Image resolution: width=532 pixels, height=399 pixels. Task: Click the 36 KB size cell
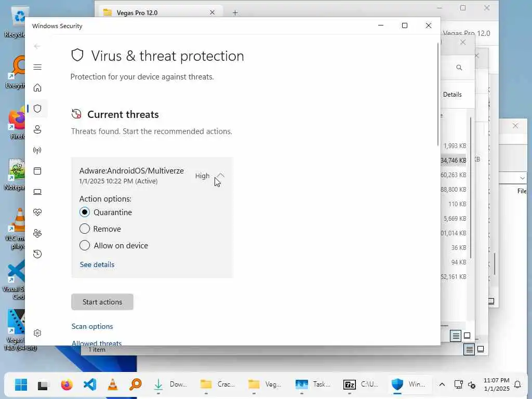[459, 248]
